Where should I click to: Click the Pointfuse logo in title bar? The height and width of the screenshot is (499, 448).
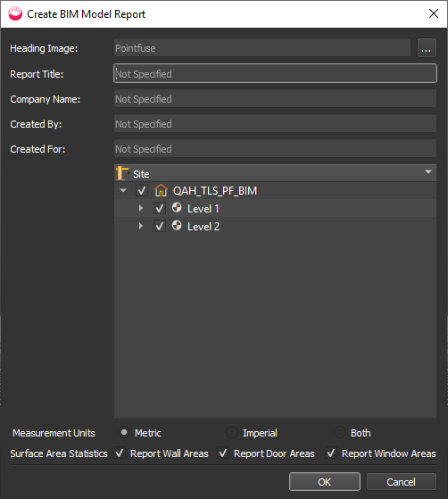coord(15,13)
